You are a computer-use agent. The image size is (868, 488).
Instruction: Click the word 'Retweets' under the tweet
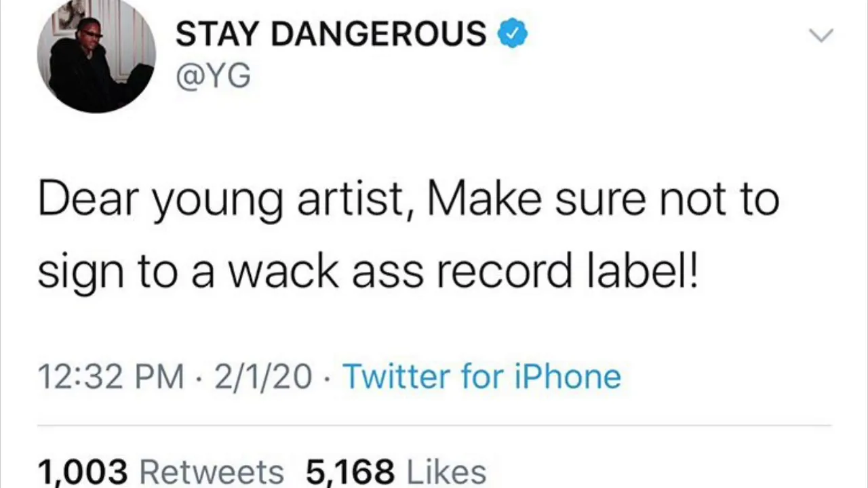click(212, 472)
